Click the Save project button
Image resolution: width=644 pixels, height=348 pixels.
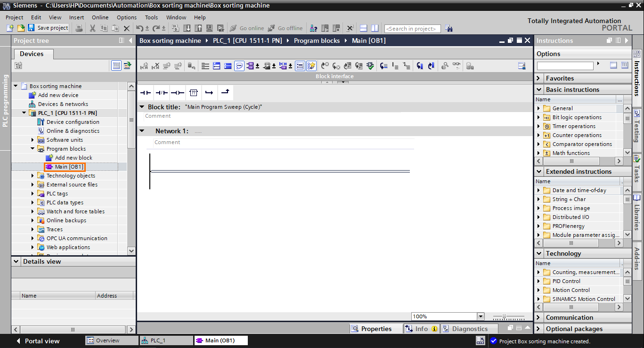[48, 28]
